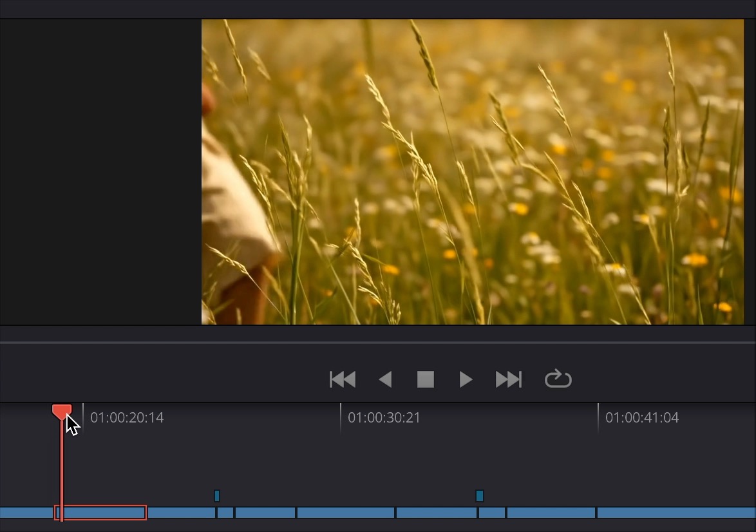Click the 01:00:20:14 timecode on the ruler
This screenshot has height=532, width=756.
pyautogui.click(x=127, y=418)
